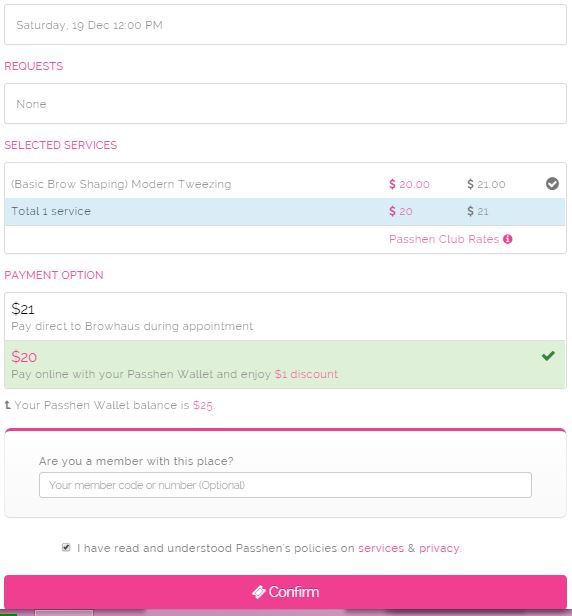
Task: Click the Total 1 service summary row
Action: [285, 211]
